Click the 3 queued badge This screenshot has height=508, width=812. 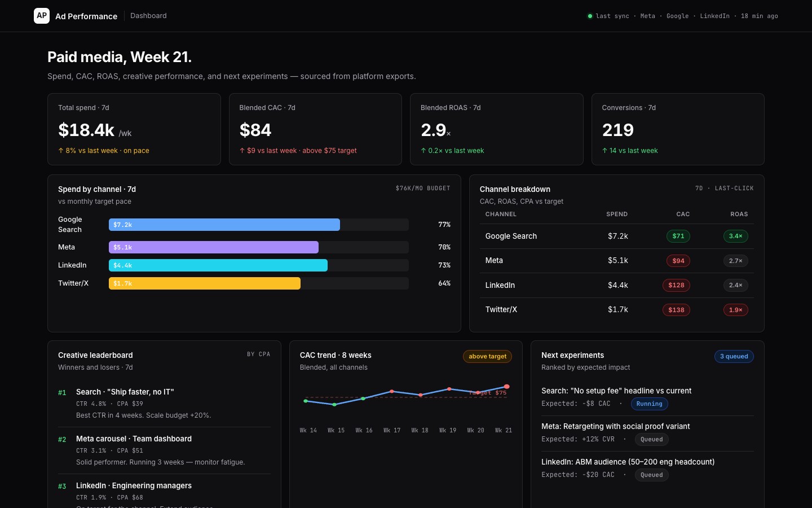(734, 357)
